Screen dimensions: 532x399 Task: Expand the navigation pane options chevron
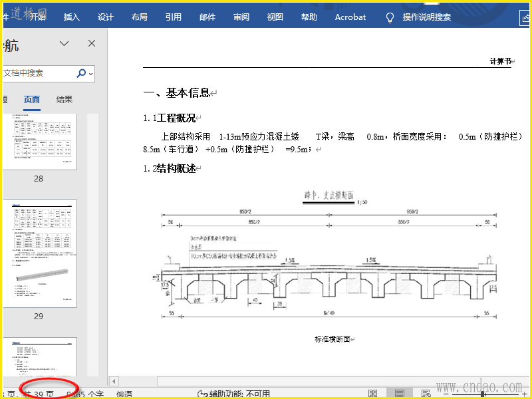pos(64,43)
